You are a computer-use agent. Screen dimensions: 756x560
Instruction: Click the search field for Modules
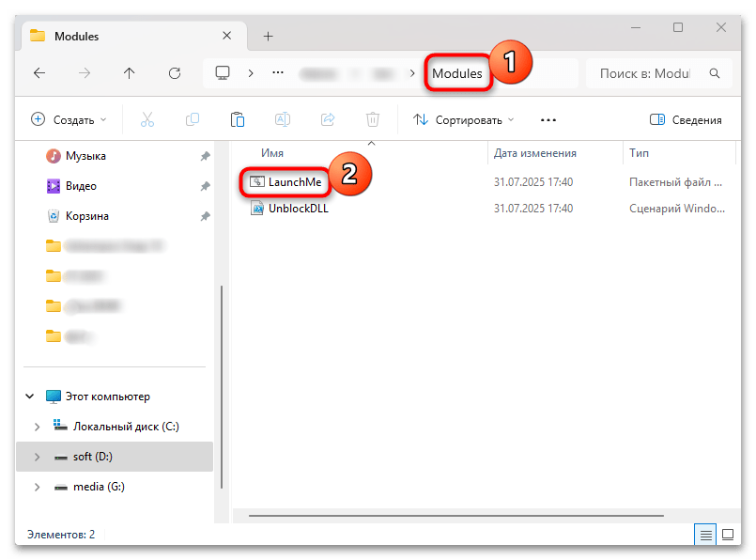(655, 72)
